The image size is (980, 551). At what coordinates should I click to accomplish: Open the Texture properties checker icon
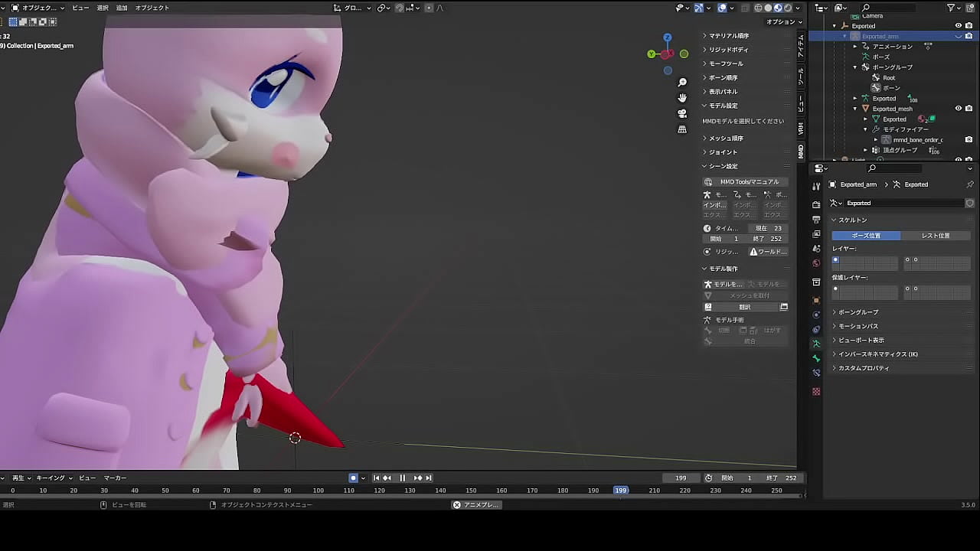pos(816,391)
